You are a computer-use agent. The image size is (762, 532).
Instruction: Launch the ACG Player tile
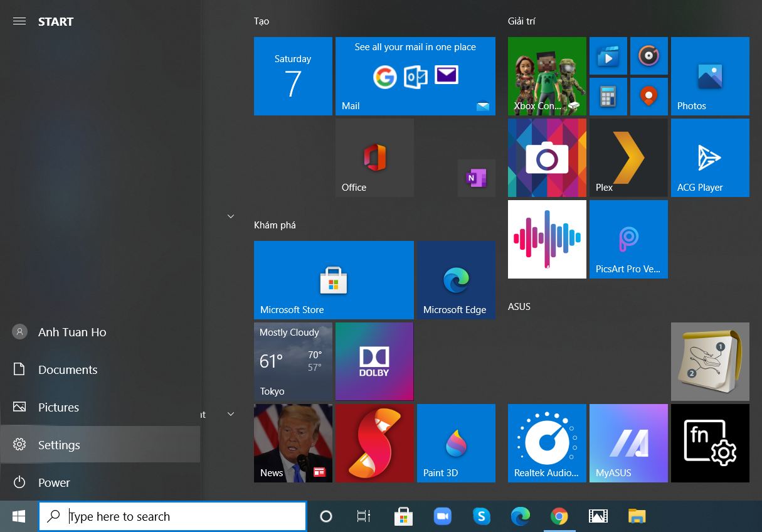(x=710, y=157)
